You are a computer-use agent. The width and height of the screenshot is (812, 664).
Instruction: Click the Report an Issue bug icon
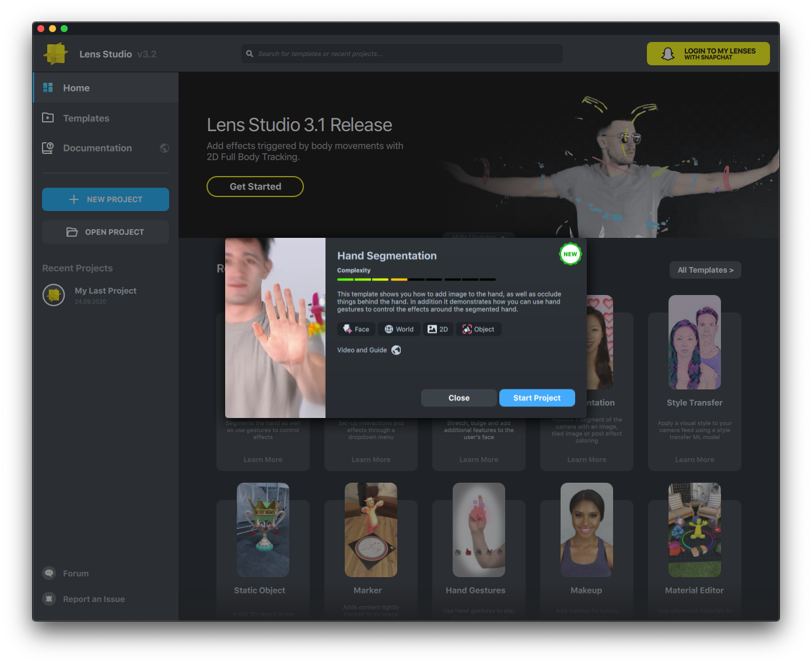(49, 599)
